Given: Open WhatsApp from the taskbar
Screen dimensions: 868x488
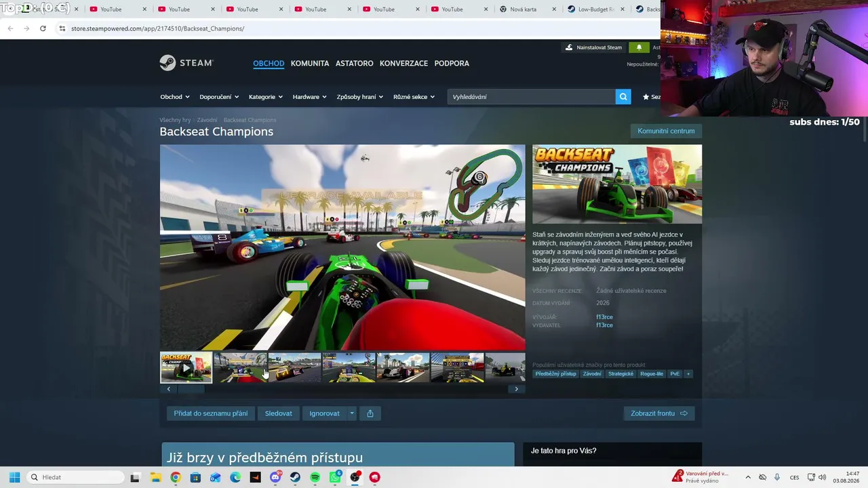Looking at the screenshot, I should (x=335, y=477).
